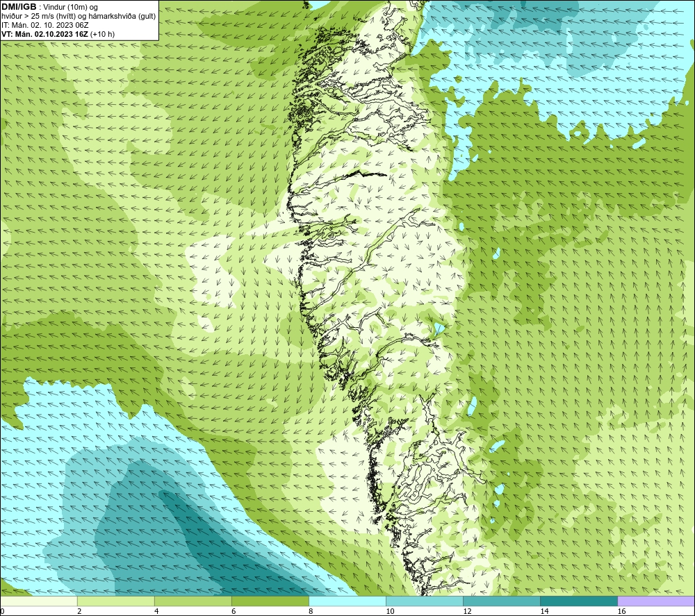Image resolution: width=695 pixels, height=616 pixels.
Task: Click the legend scale label "14"
Action: tap(544, 612)
